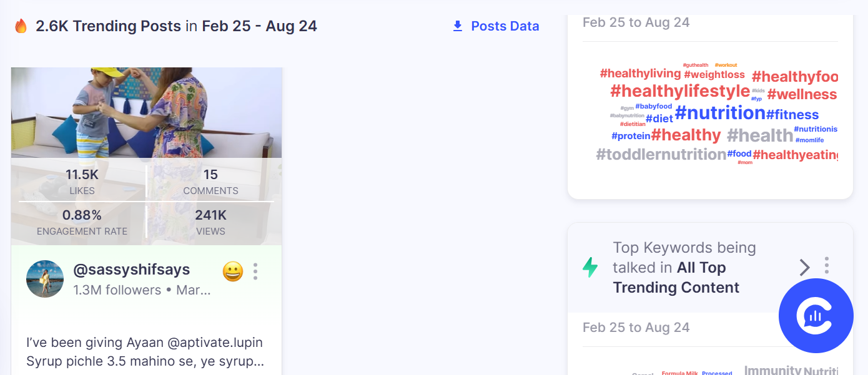
Task: Click the fire trending posts icon
Action: [21, 26]
